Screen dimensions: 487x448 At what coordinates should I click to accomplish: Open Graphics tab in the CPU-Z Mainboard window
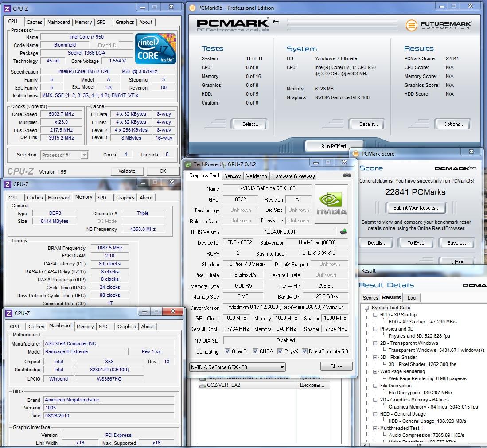(x=126, y=327)
